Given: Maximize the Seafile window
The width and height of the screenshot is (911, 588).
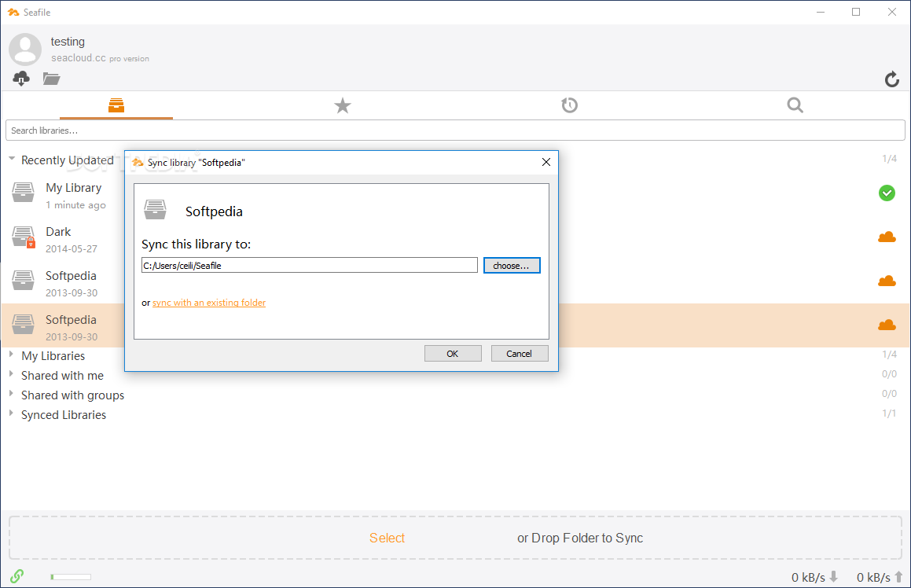Looking at the screenshot, I should (x=856, y=13).
